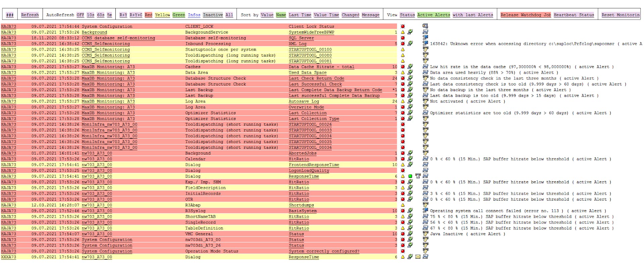This screenshot has height=268, width=644.
Task: Turn AutoRefresh OFF
Action: [x=80, y=15]
